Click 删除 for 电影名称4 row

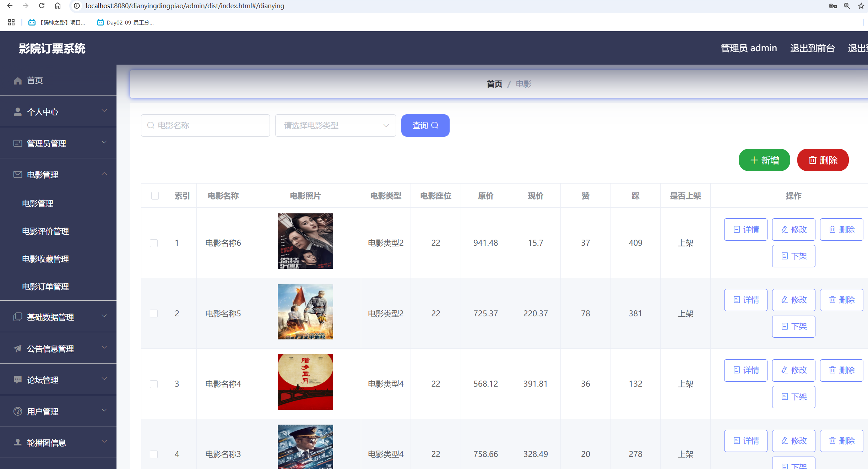tap(842, 370)
